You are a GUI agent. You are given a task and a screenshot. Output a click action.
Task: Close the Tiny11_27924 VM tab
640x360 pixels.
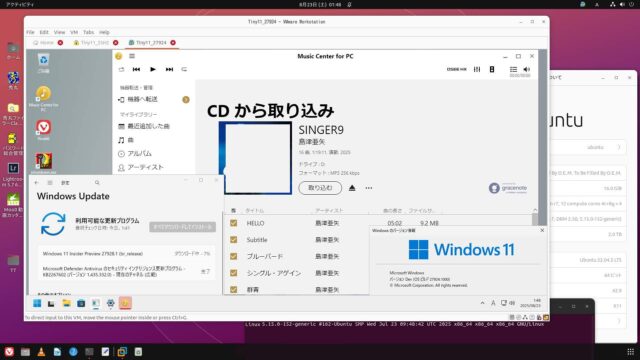click(173, 42)
